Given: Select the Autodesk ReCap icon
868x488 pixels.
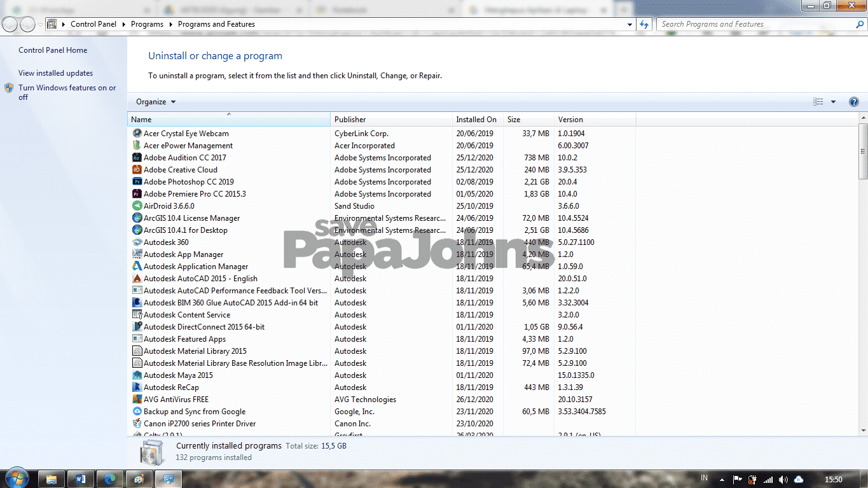Looking at the screenshot, I should pos(137,387).
